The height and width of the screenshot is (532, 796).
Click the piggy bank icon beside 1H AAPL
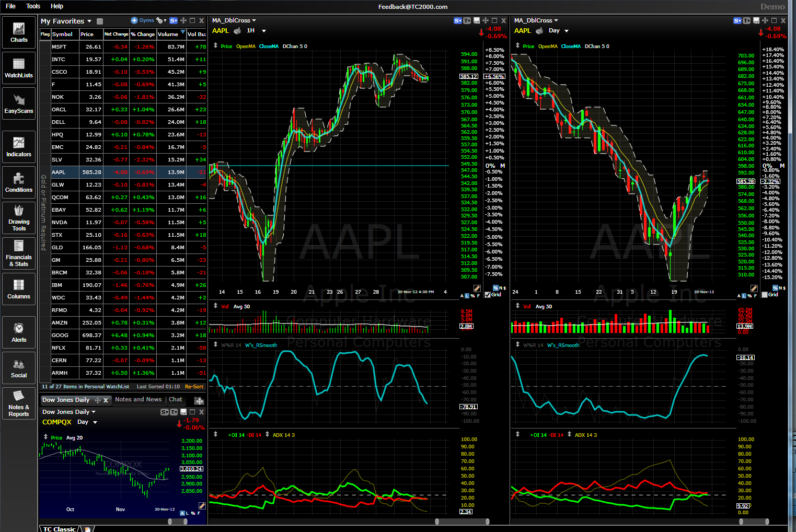[x=237, y=31]
